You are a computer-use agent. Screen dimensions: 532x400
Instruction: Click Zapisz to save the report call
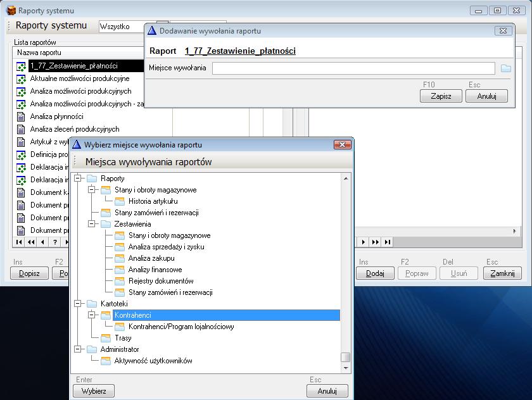tap(441, 96)
